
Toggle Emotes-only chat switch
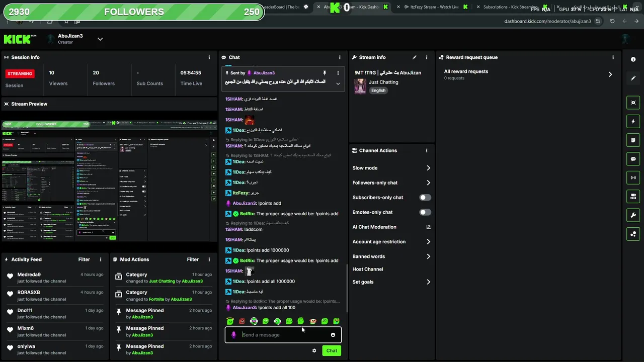[425, 212]
